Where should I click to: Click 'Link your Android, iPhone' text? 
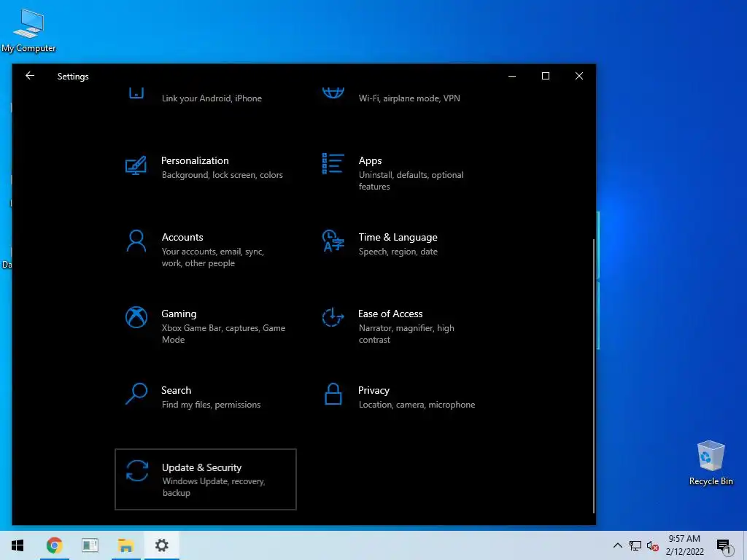coord(212,98)
